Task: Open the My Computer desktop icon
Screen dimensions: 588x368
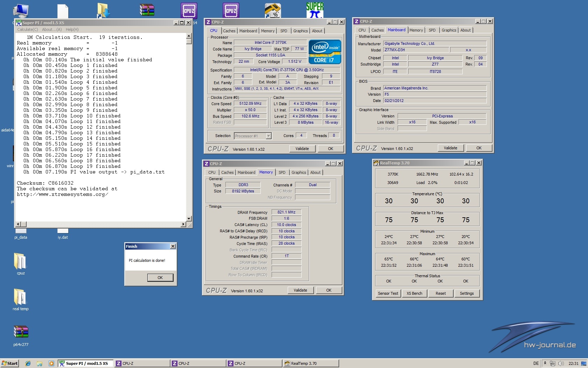Action: pyautogui.click(x=20, y=11)
